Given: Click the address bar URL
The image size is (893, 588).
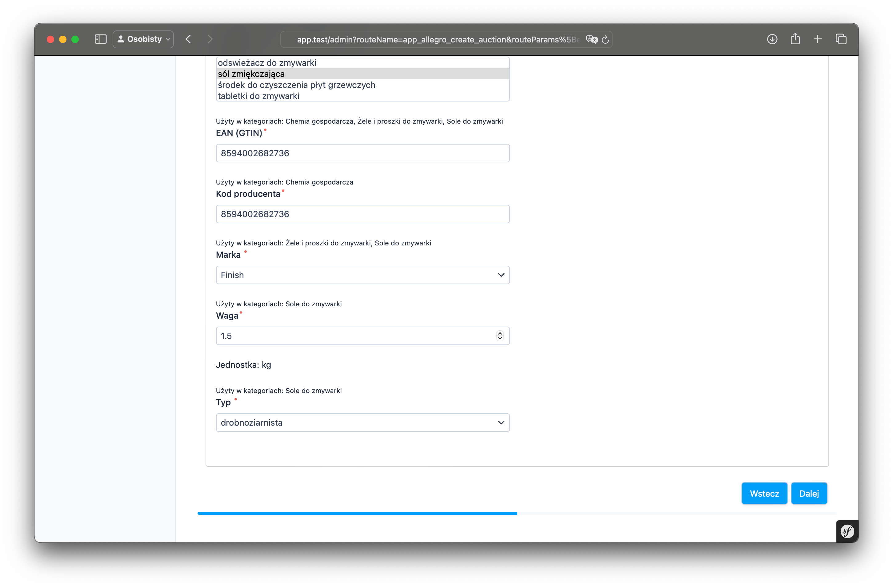Looking at the screenshot, I should [438, 39].
